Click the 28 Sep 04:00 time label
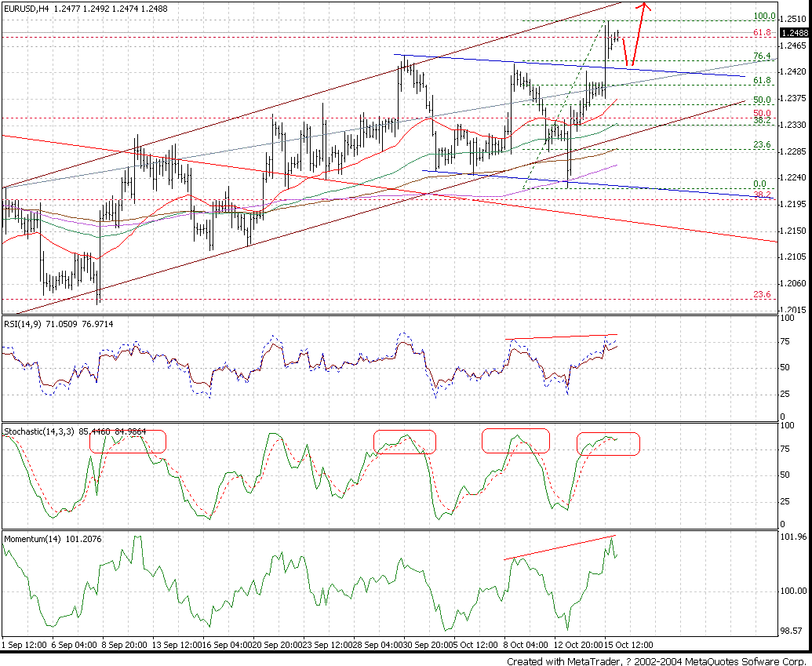Viewport: 812px width, 666px height. tap(379, 645)
